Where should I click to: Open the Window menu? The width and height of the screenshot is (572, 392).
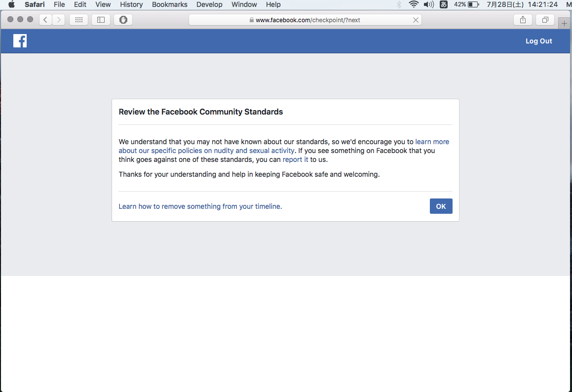(x=244, y=4)
